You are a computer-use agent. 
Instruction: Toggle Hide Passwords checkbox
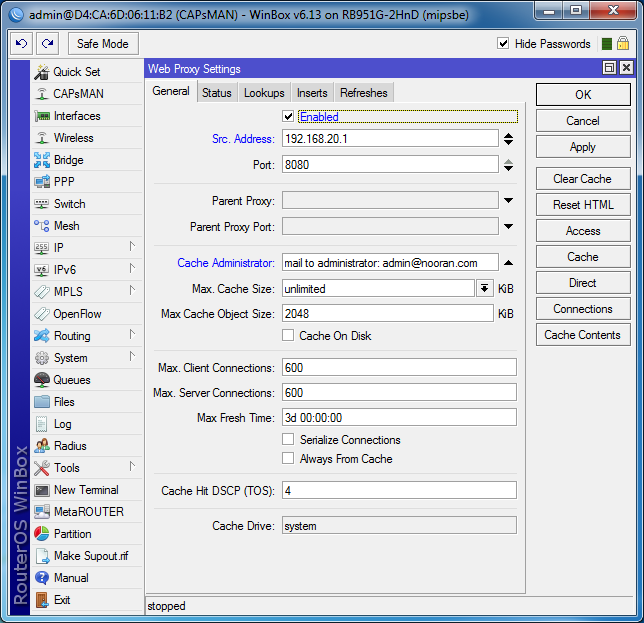pos(503,43)
